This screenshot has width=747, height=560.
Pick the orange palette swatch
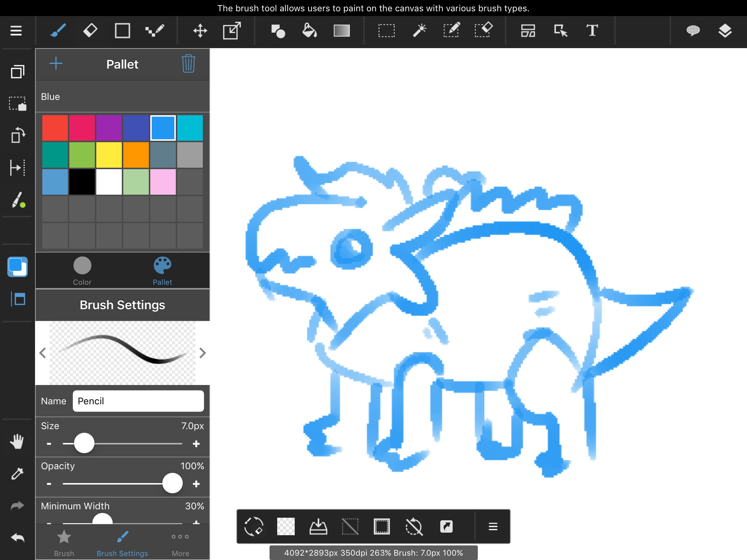point(136,155)
